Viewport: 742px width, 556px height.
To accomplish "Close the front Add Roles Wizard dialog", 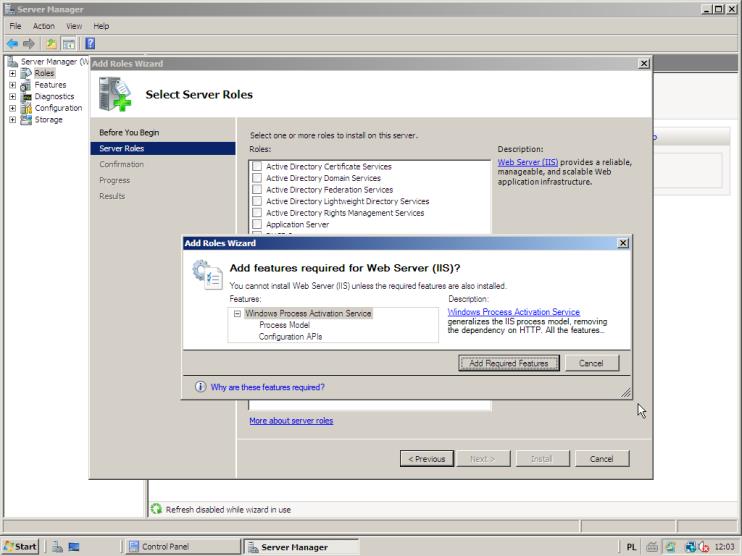I will pyautogui.click(x=623, y=243).
